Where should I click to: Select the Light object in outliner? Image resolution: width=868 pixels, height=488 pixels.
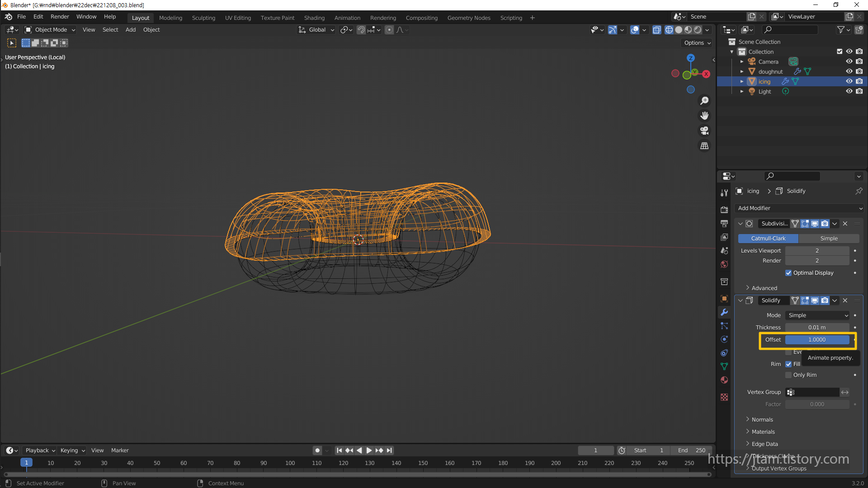point(764,91)
